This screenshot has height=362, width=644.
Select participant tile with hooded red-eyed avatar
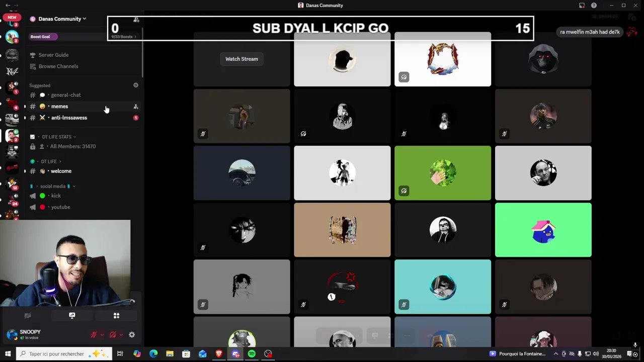click(x=543, y=59)
